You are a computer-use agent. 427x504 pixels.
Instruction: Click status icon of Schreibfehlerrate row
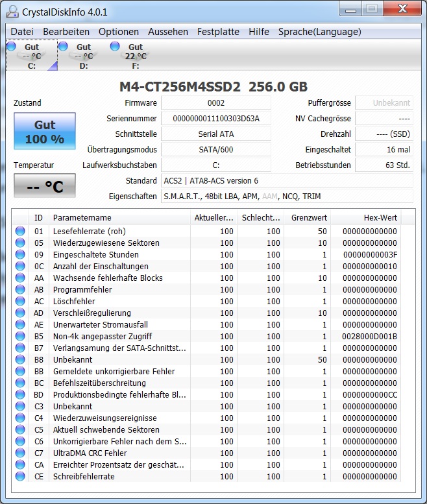click(20, 476)
